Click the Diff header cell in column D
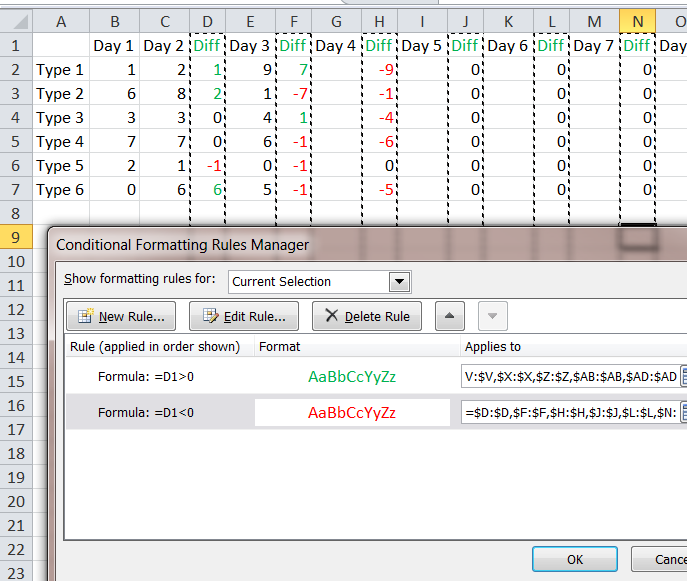Screen dimensions: 687x581 coord(207,46)
